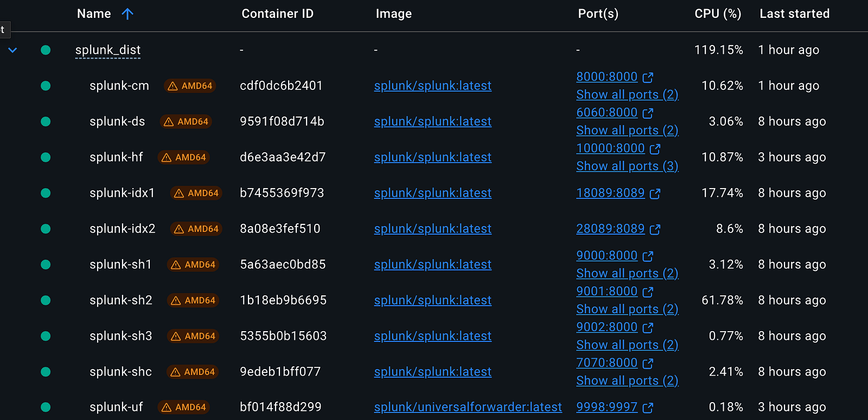The width and height of the screenshot is (868, 420).
Task: Select the splunk-idx1 container name
Action: click(122, 193)
